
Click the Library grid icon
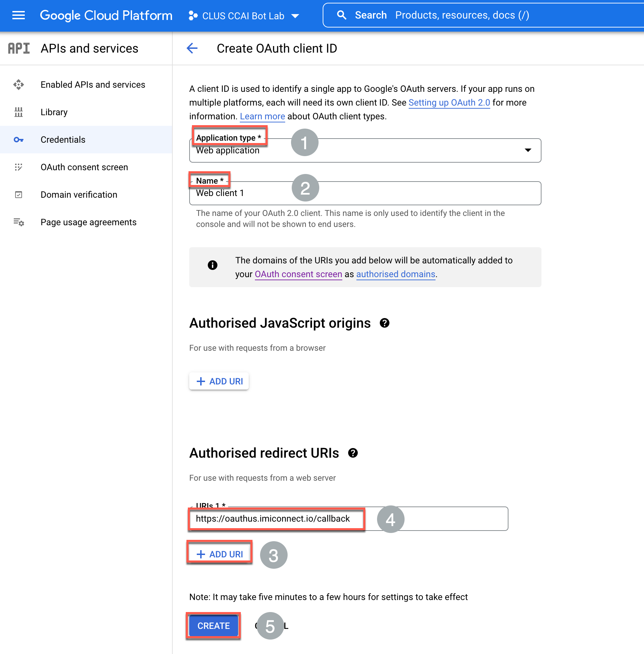coord(19,112)
